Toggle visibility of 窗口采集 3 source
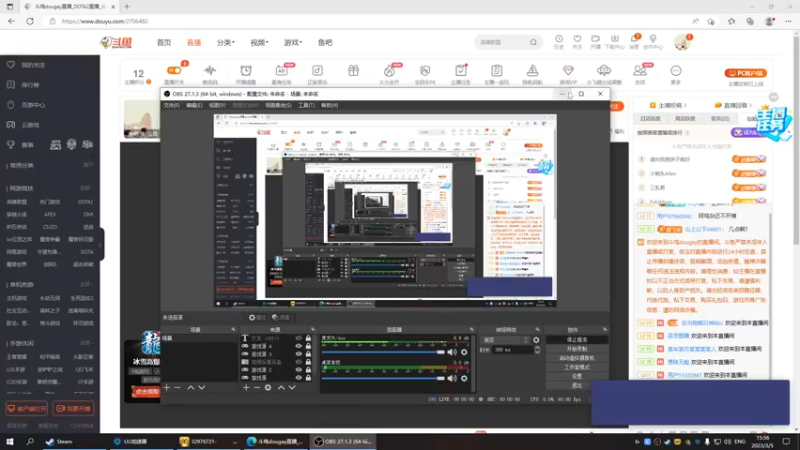This screenshot has height=450, width=800. pos(298,354)
